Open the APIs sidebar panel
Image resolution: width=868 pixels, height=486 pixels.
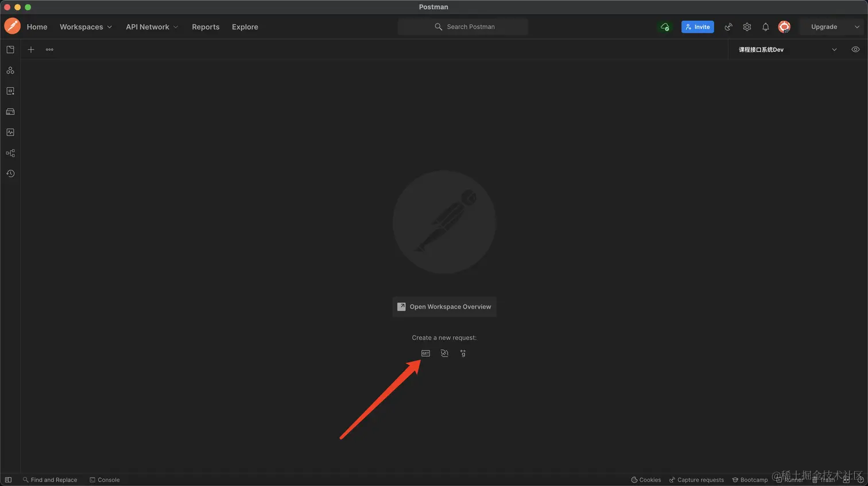pos(10,71)
